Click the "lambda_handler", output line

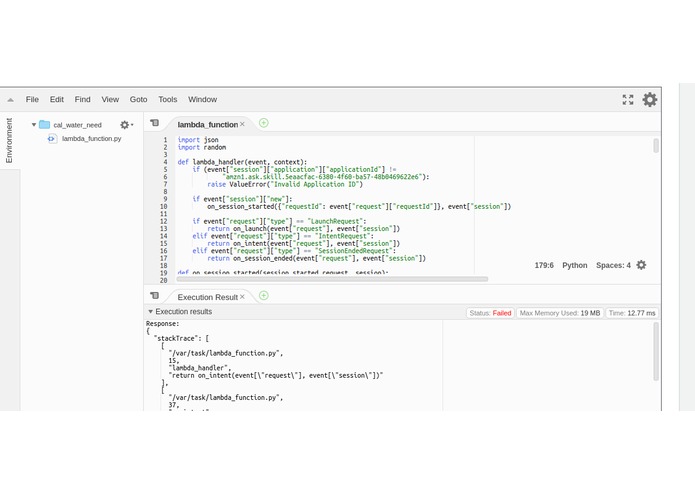point(200,368)
